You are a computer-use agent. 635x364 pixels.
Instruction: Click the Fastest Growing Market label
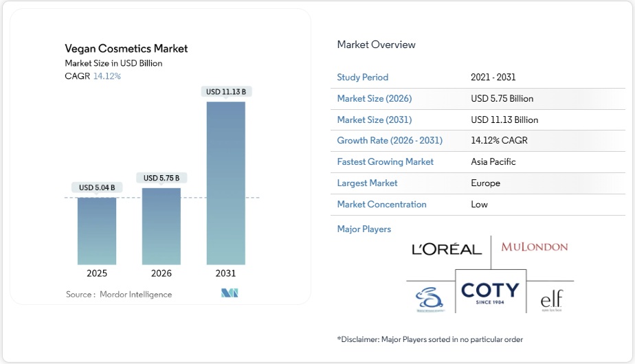pos(385,162)
